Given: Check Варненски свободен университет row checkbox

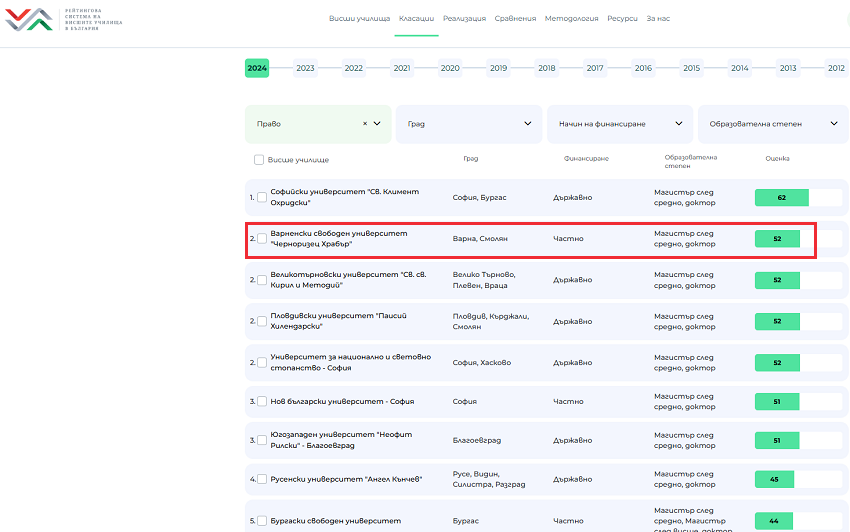Looking at the screenshot, I should tap(262, 239).
